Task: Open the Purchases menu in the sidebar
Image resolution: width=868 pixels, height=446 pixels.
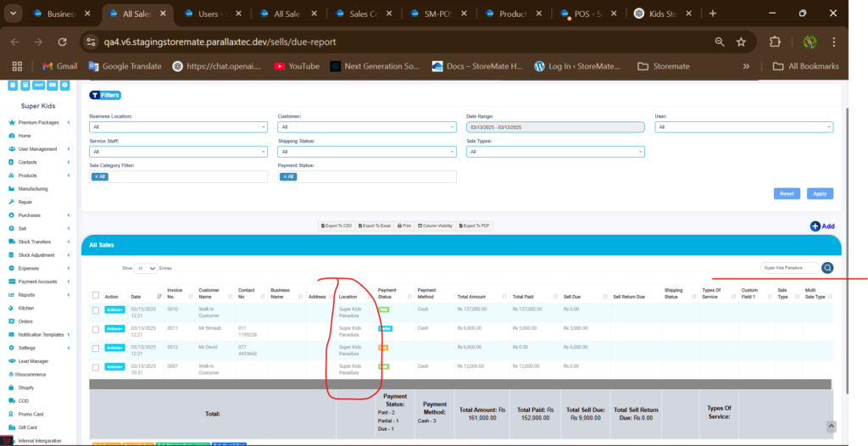Action: 39,215
